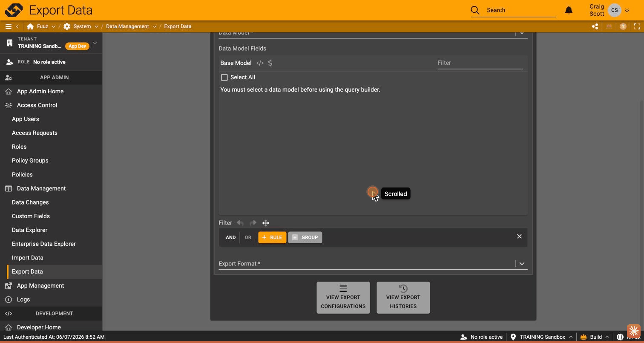The image size is (644, 343).
Task: Expand Fuuz breadcrumb dropdown
Action: coord(54,26)
